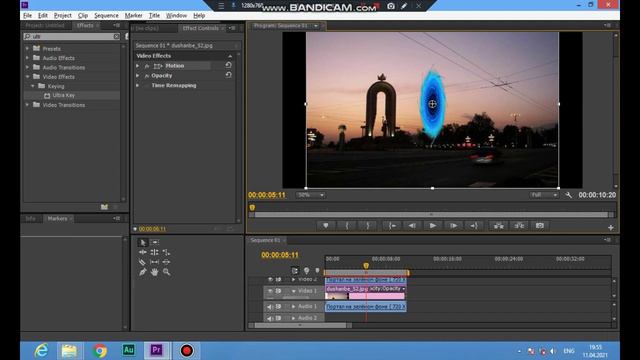
Task: Switch to the Project tab
Action: point(45,25)
